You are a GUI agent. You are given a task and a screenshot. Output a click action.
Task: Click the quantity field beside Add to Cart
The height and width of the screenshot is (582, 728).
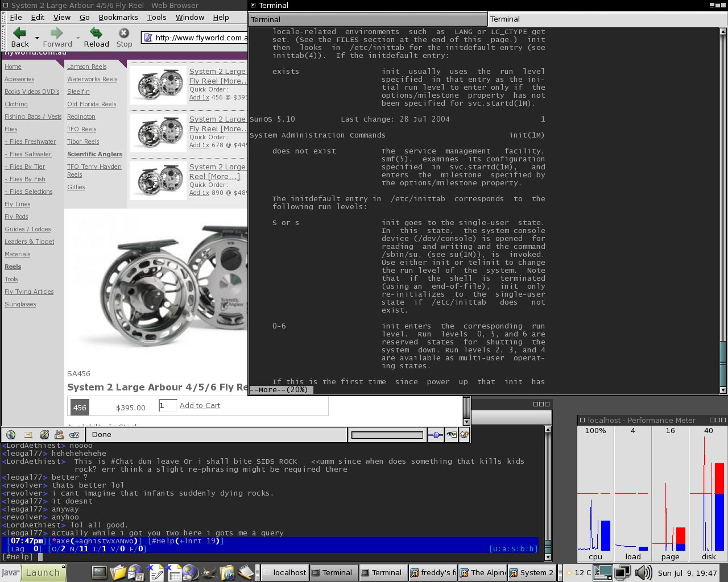click(168, 405)
